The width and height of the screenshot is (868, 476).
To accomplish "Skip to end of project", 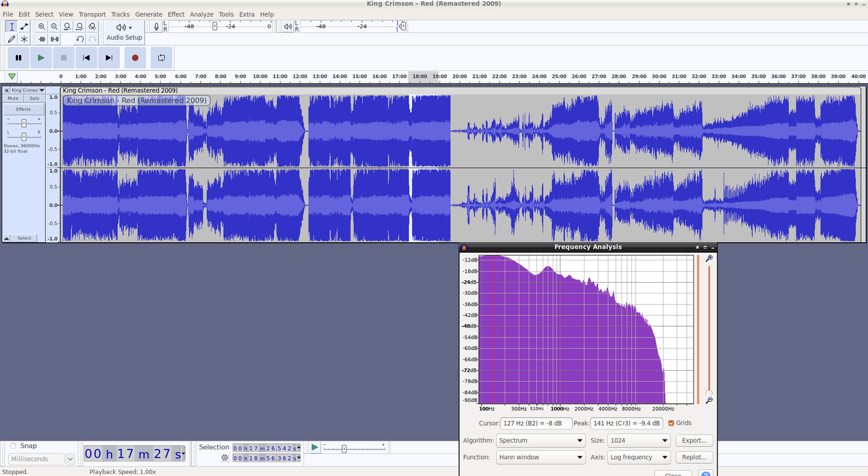I will click(x=108, y=58).
